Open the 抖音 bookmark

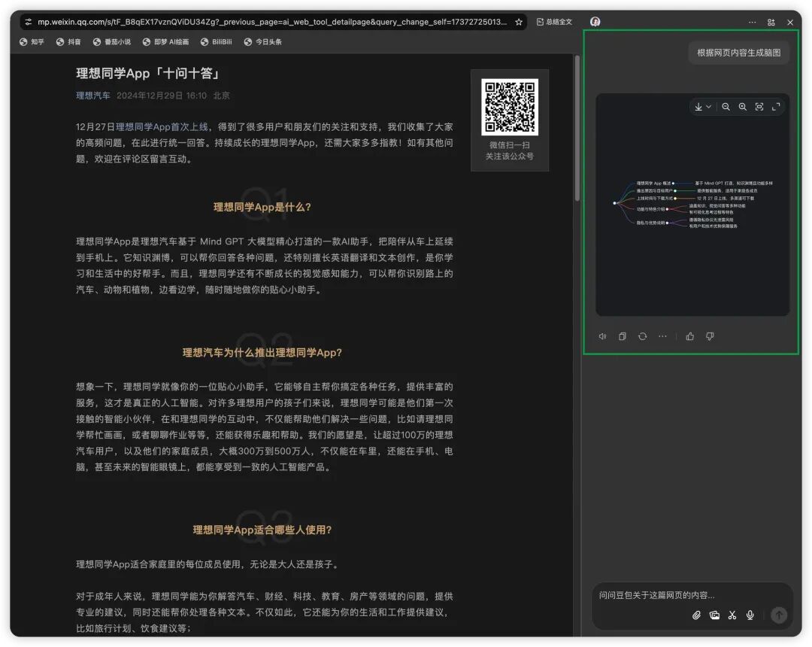click(x=68, y=42)
